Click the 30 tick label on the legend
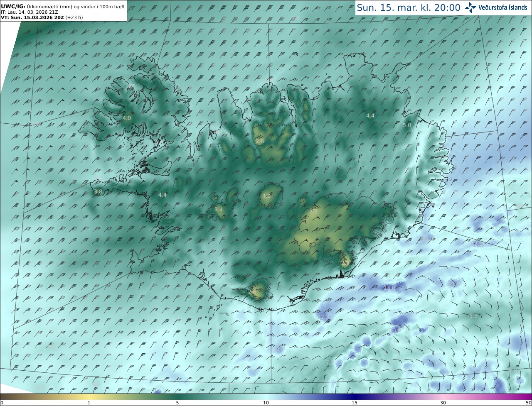The height and width of the screenshot is (406, 532). [x=443, y=403]
